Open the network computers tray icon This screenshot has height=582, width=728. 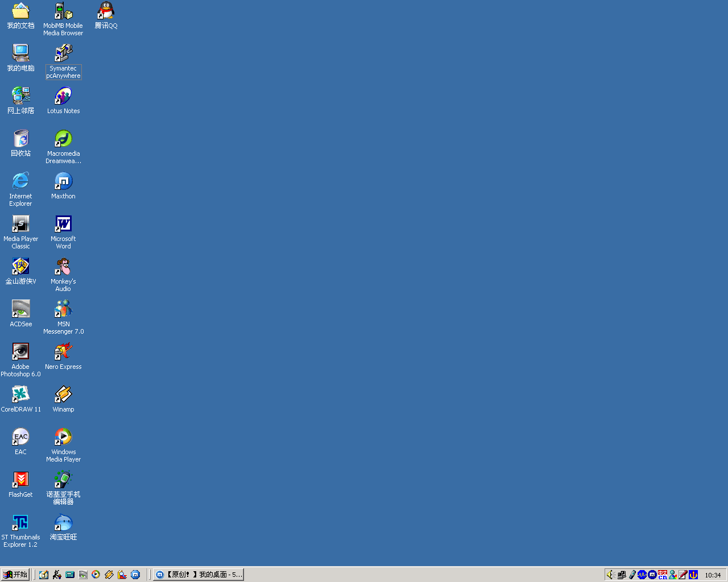[x=622, y=575]
